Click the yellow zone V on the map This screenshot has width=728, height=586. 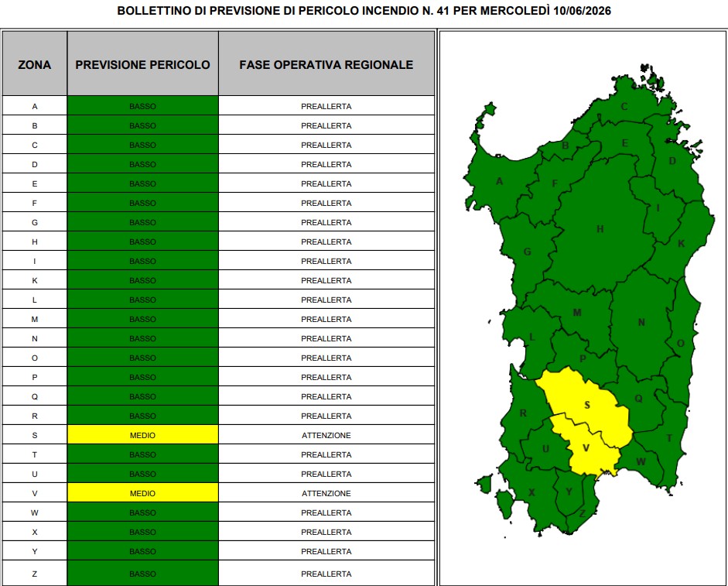[x=586, y=448]
